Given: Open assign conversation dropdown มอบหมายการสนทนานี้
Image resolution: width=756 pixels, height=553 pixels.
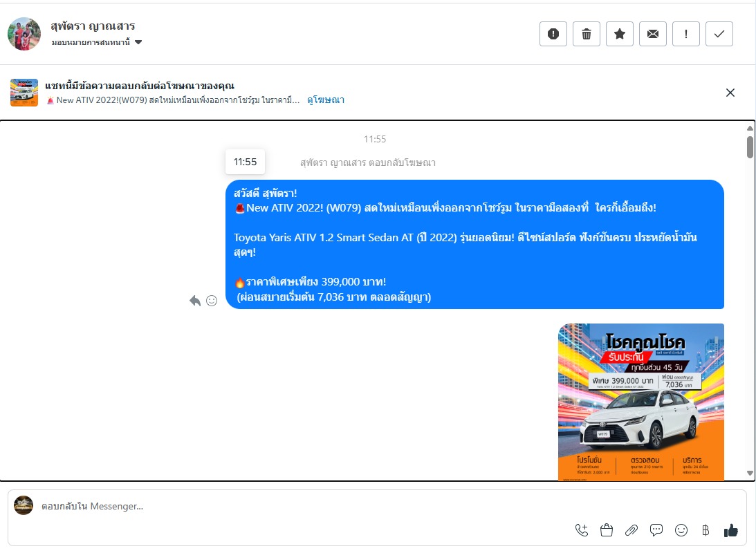Looking at the screenshot, I should pyautogui.click(x=97, y=42).
